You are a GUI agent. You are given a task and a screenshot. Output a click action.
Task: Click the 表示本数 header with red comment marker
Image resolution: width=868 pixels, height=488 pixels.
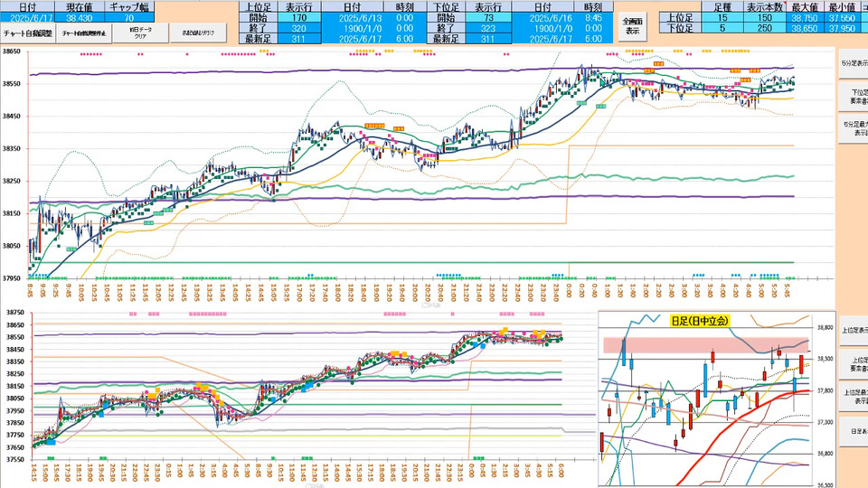click(765, 7)
